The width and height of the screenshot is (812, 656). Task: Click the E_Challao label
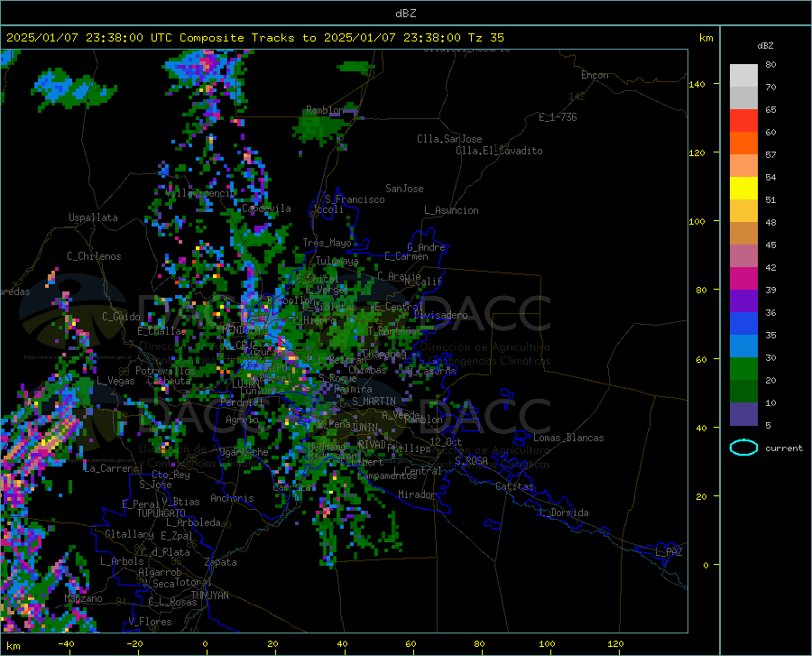[x=161, y=331]
